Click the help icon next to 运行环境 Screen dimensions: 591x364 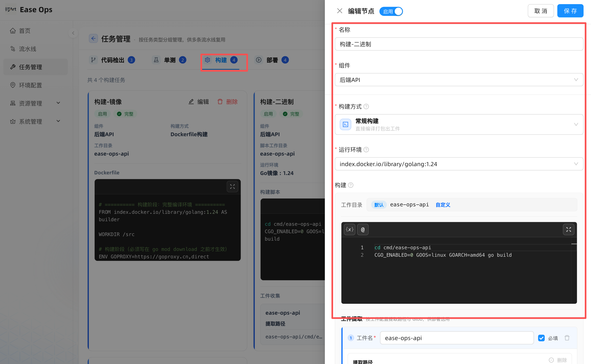point(366,149)
